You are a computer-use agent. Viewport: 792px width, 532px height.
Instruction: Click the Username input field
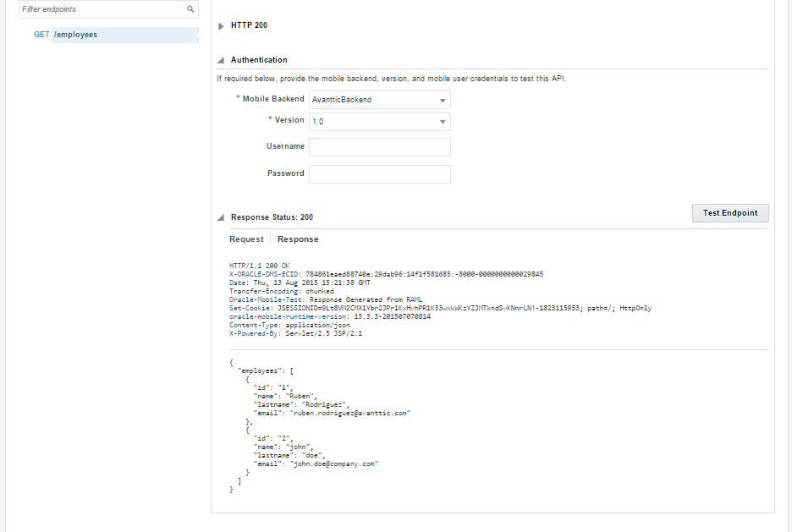click(380, 147)
